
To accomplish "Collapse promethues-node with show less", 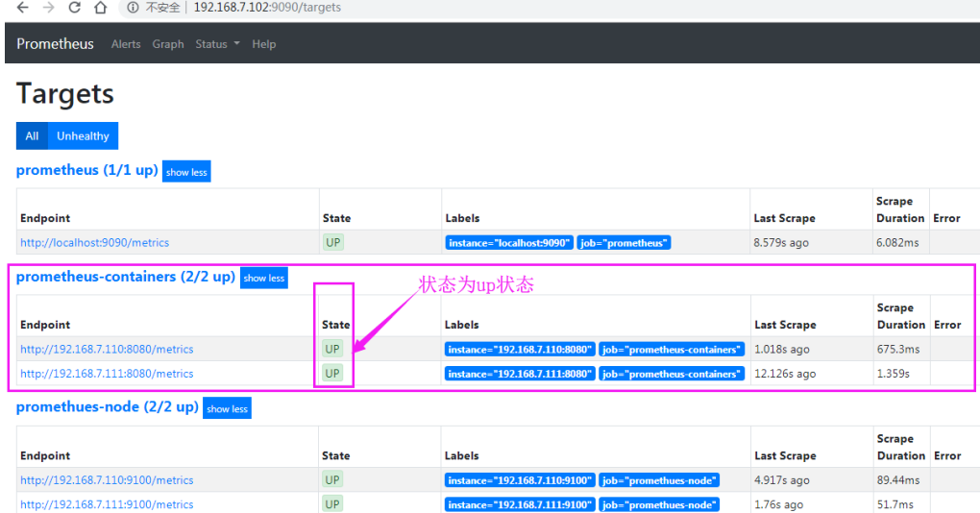I will click(227, 408).
